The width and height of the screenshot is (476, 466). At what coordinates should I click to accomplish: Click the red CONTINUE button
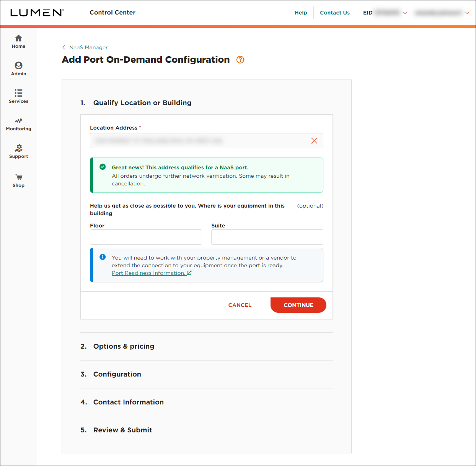tap(298, 305)
